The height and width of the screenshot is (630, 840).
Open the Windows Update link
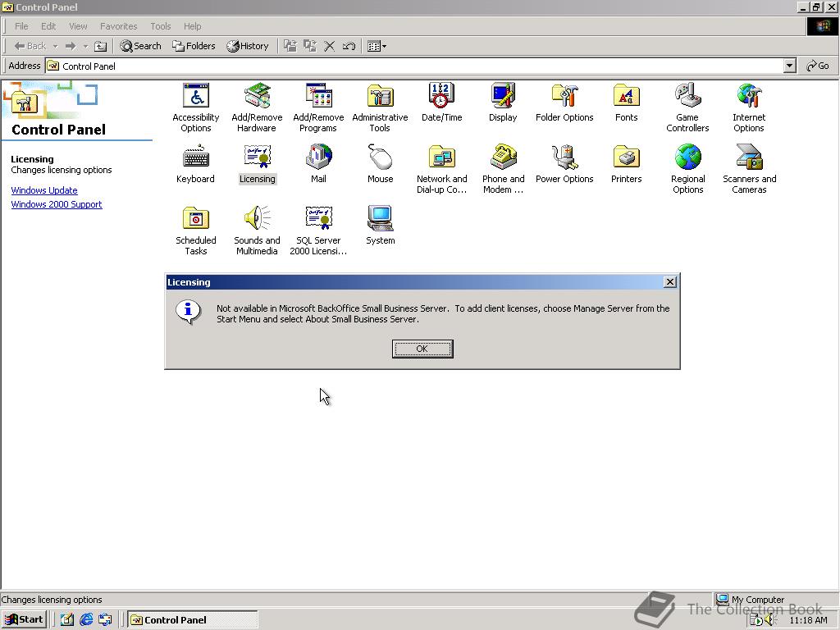pyautogui.click(x=44, y=190)
